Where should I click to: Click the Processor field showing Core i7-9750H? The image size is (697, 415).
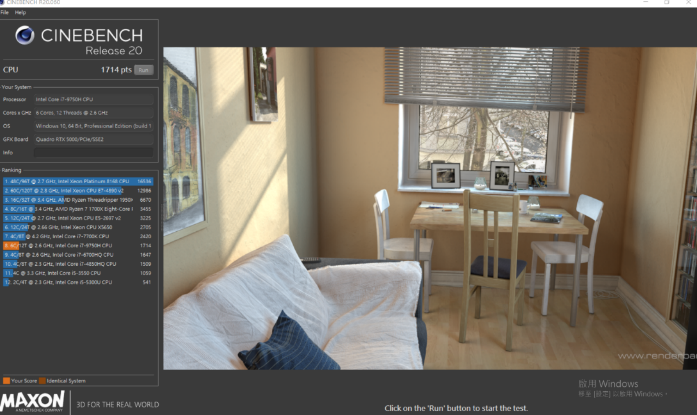(92, 99)
